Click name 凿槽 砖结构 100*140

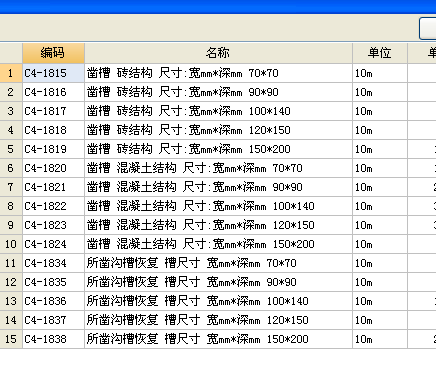point(218,111)
